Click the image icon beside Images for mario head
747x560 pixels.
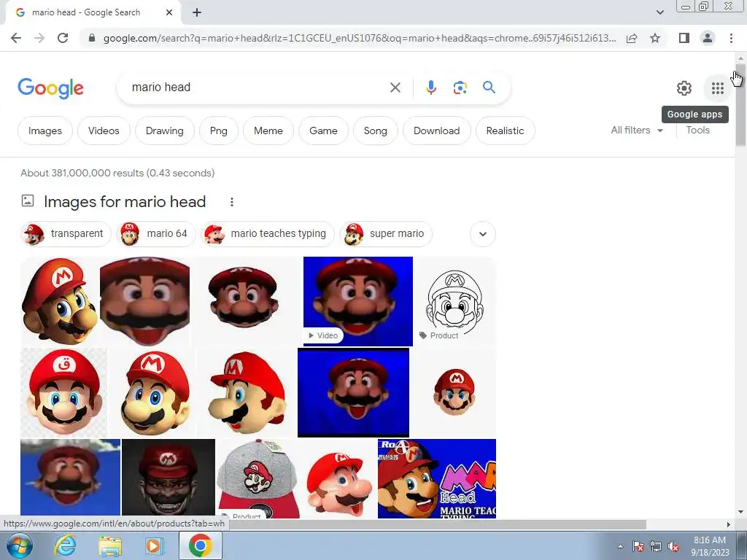pyautogui.click(x=28, y=201)
